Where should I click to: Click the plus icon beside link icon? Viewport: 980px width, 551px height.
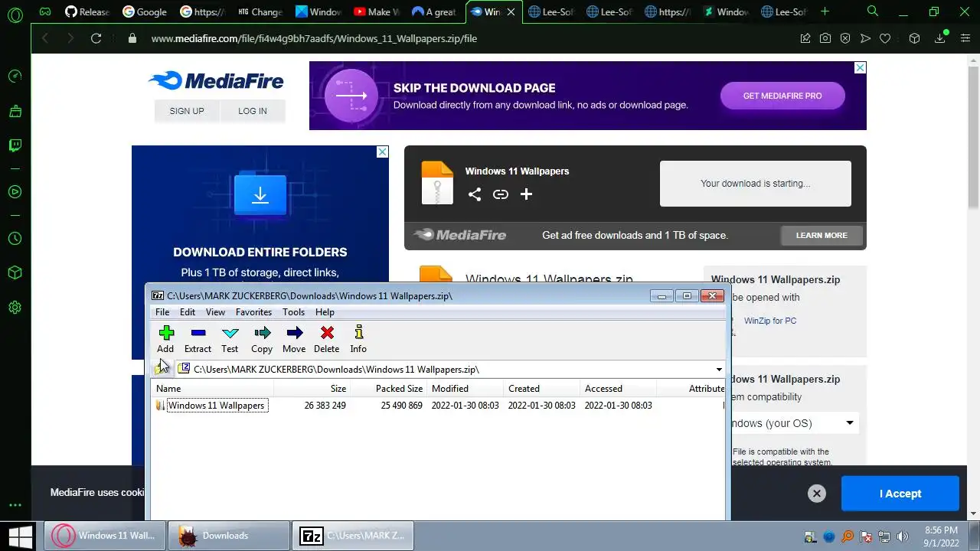[x=526, y=194]
